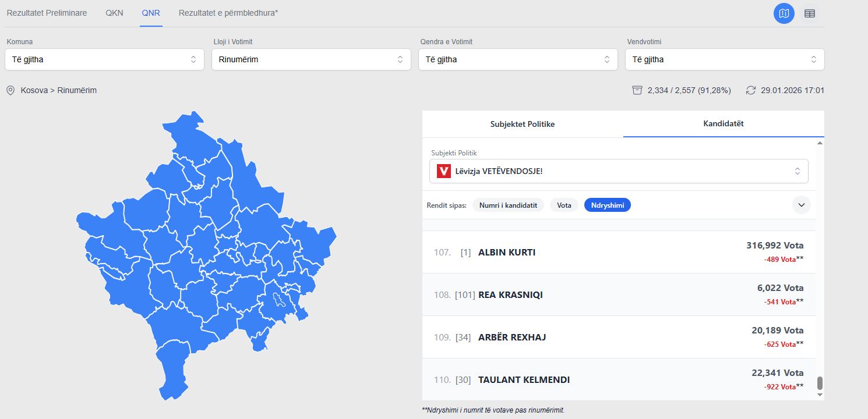
Task: Click the refresh timestamp icon
Action: pyautogui.click(x=751, y=90)
